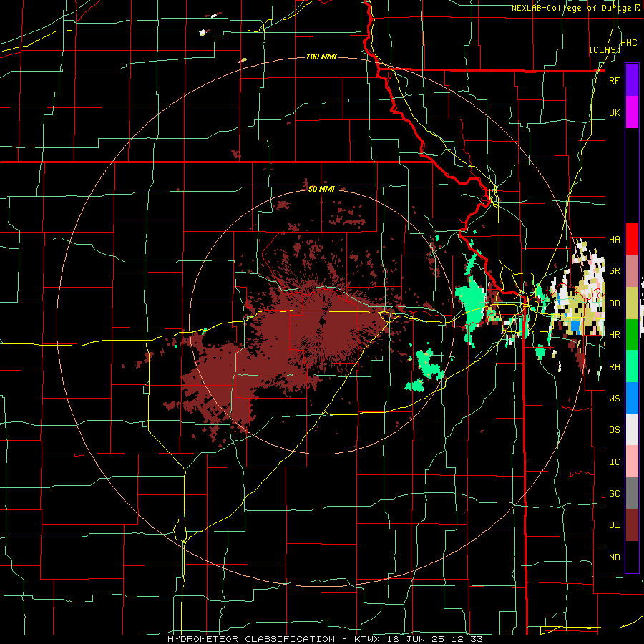Pick the mint green RA legend swatch
644x644 pixels.
click(x=632, y=366)
